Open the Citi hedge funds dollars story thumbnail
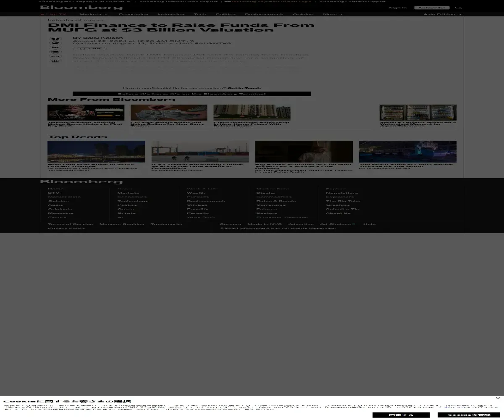This screenshot has height=420, width=504. [169, 113]
